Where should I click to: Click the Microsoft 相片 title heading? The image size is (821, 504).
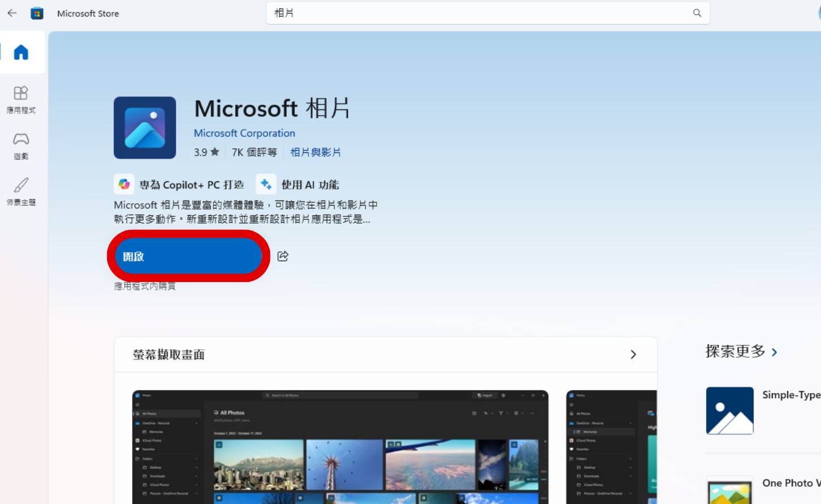(272, 108)
